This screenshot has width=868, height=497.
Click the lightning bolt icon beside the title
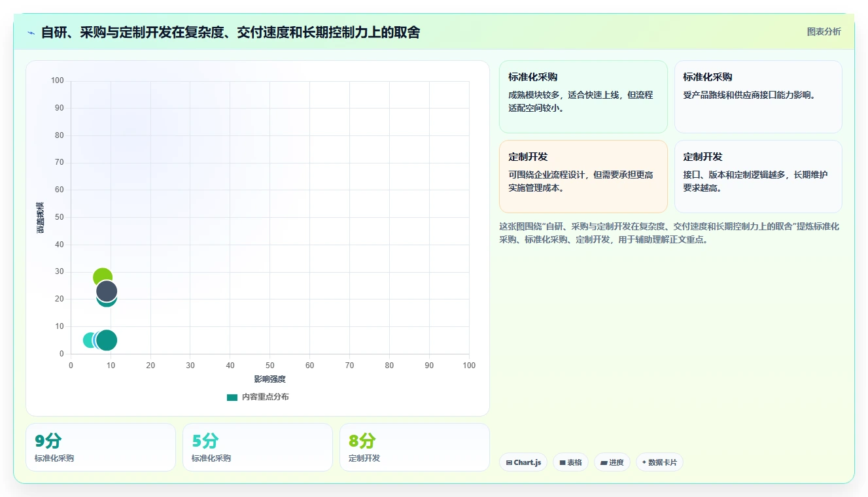click(31, 33)
